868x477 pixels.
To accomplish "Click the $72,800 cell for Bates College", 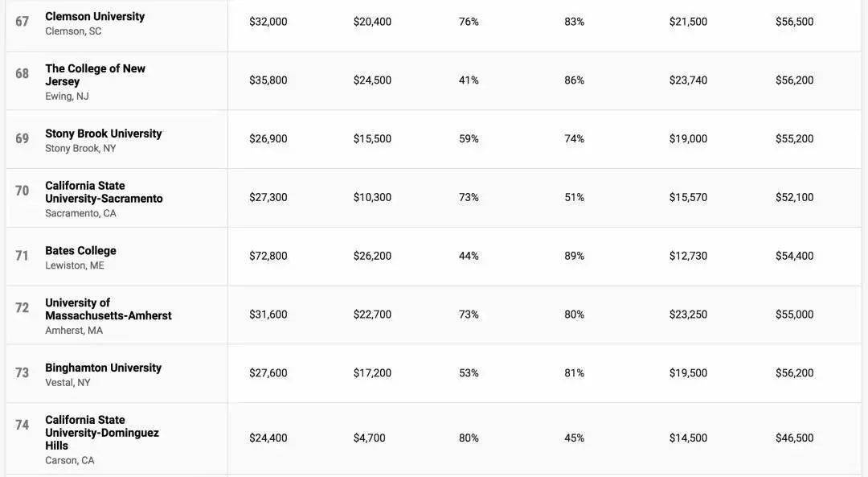I will (x=268, y=256).
